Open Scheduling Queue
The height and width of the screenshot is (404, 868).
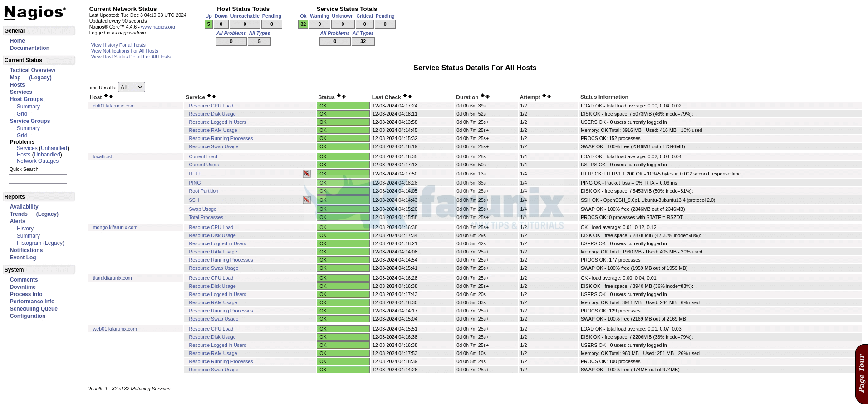(34, 309)
